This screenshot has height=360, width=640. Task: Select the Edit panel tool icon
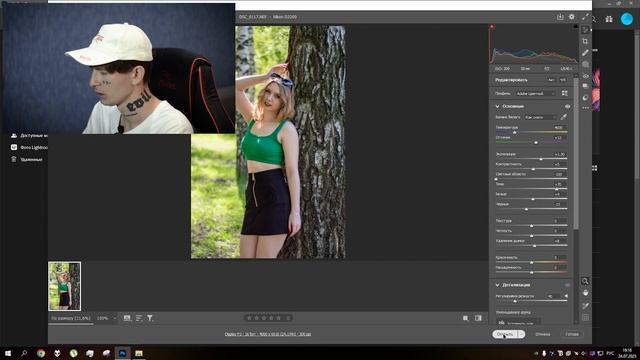585,30
